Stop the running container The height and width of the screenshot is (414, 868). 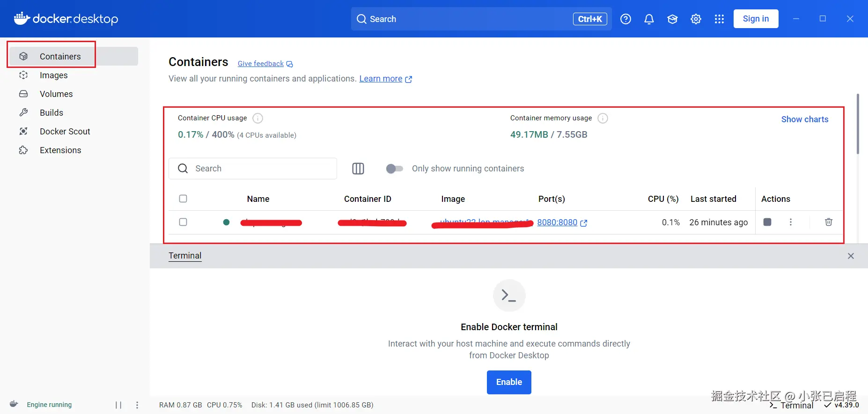coord(767,222)
